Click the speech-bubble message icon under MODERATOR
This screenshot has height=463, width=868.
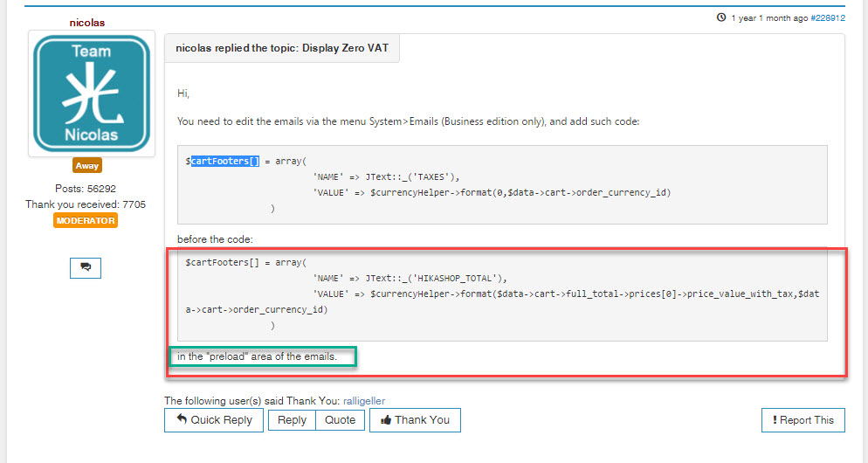(86, 267)
